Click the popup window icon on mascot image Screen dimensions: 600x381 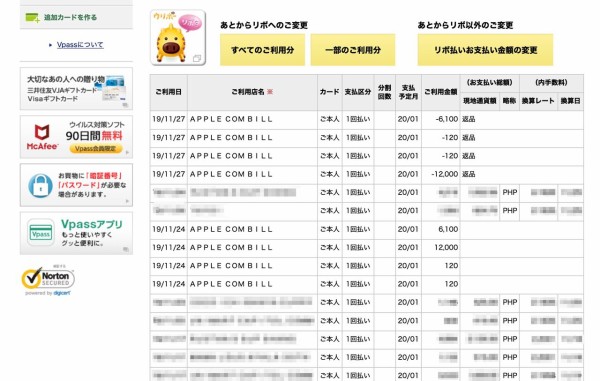click(x=197, y=59)
